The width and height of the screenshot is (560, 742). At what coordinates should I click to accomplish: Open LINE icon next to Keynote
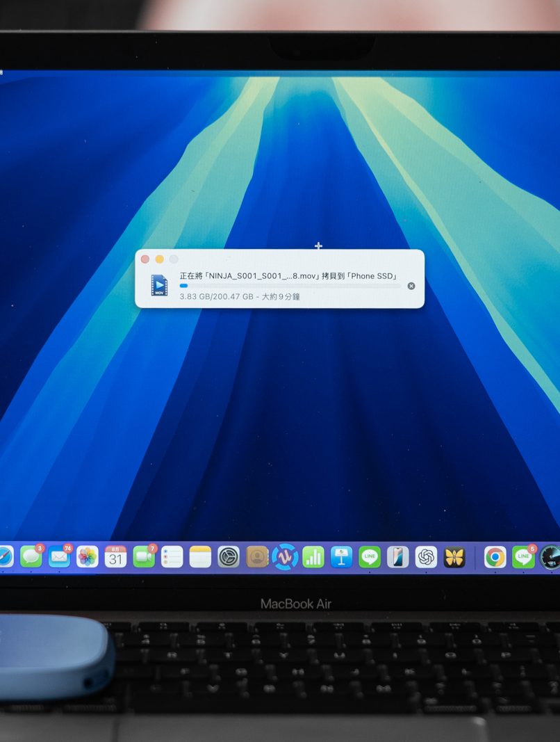tap(370, 556)
